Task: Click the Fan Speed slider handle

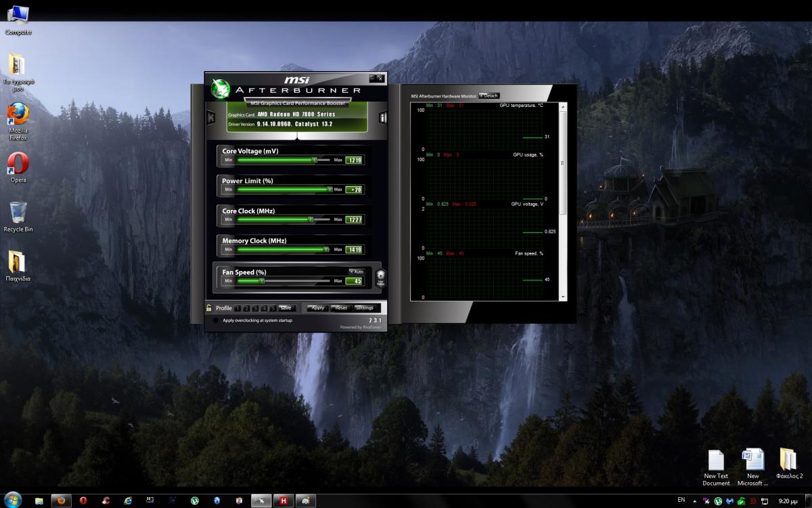Action: (262, 280)
